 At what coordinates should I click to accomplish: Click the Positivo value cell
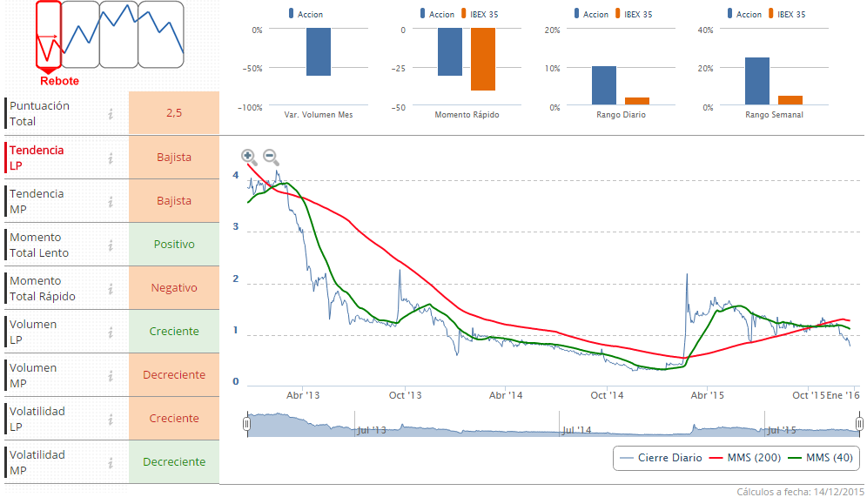pyautogui.click(x=174, y=245)
